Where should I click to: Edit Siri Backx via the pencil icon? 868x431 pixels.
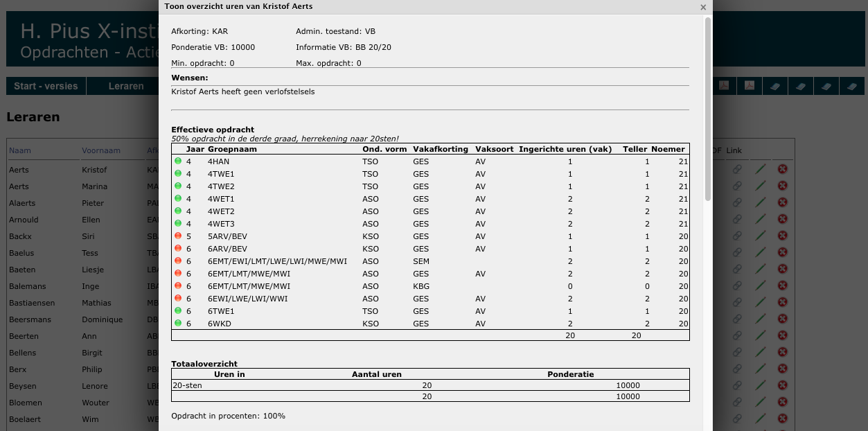(x=761, y=236)
